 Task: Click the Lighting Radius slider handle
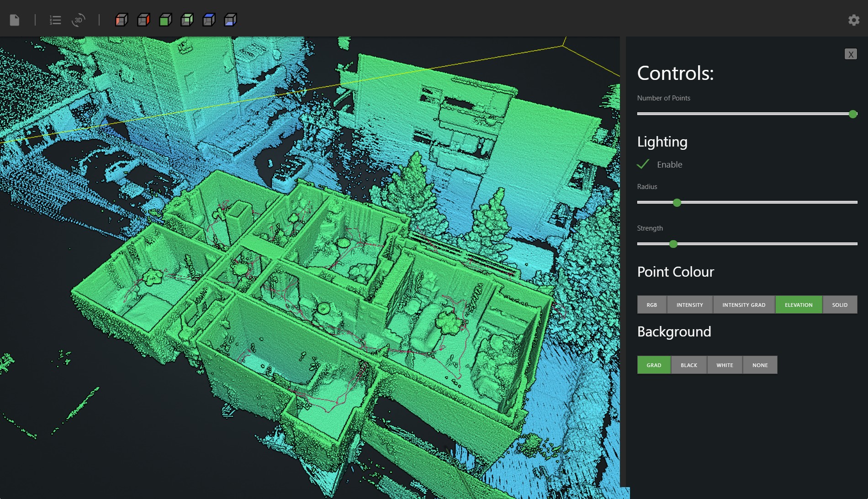tap(677, 203)
